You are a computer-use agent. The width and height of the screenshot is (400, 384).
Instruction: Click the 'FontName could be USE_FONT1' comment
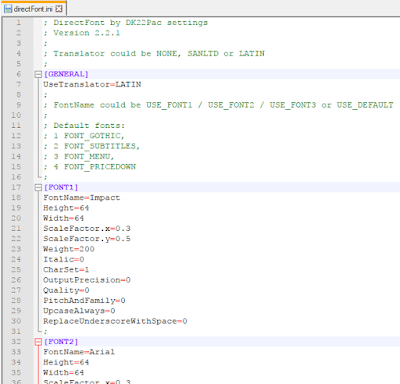[x=218, y=105]
